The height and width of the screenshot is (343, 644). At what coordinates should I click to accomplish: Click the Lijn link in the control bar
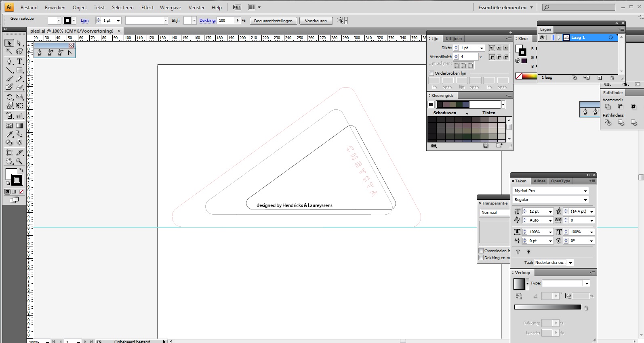click(x=84, y=21)
